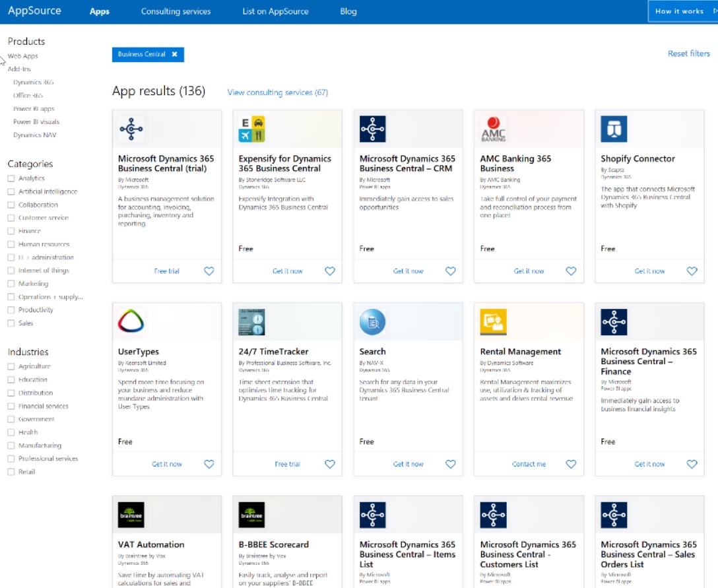
Task: Check the Customer service category
Action: [11, 218]
